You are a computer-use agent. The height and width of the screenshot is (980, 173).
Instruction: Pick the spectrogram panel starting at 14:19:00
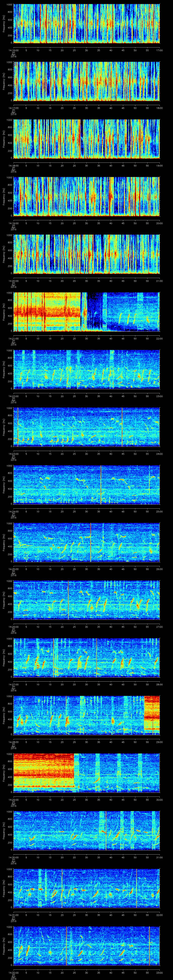point(87,196)
